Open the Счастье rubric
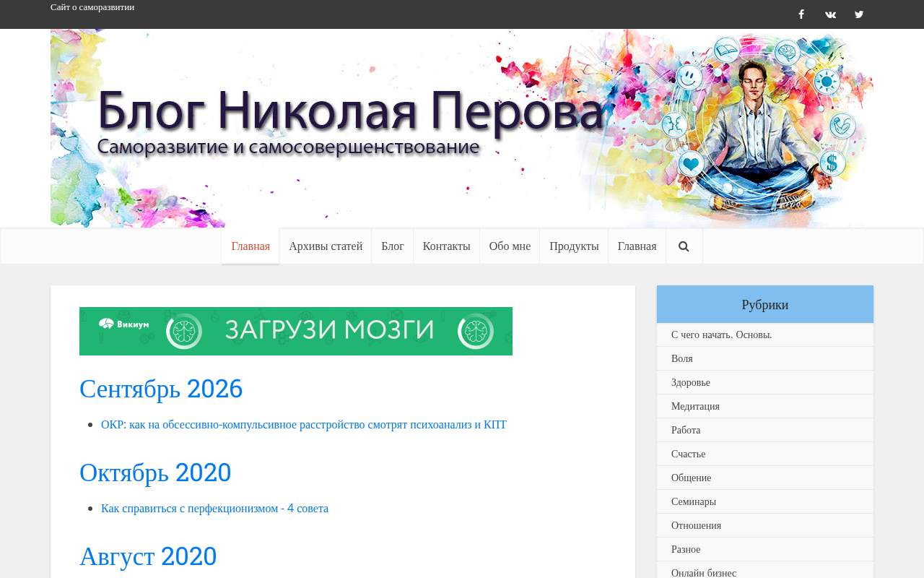The width and height of the screenshot is (924, 578). [689, 454]
